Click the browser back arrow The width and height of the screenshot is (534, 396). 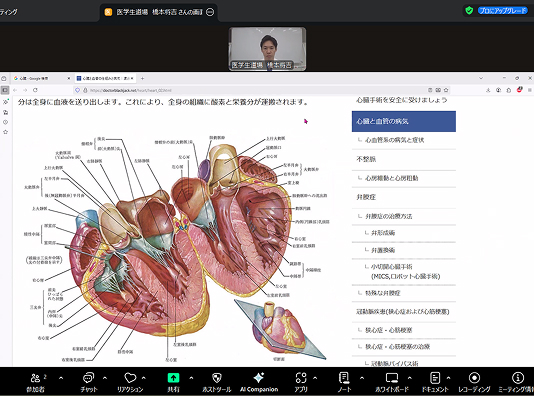point(15,90)
